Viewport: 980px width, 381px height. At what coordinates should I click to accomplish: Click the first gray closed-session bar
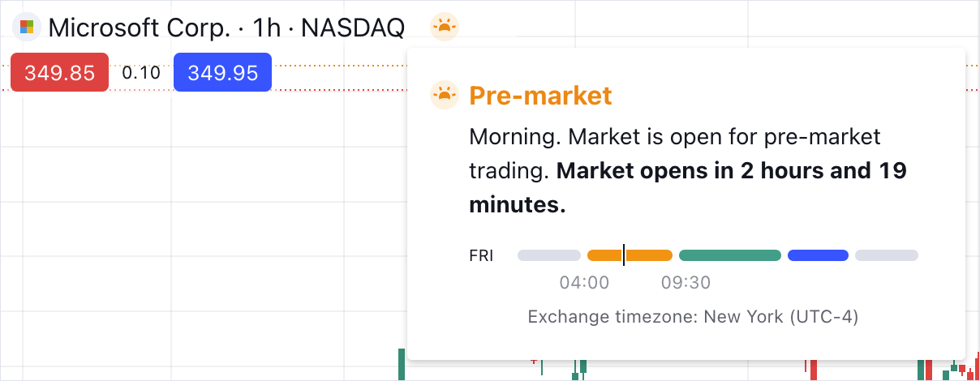pyautogui.click(x=549, y=255)
